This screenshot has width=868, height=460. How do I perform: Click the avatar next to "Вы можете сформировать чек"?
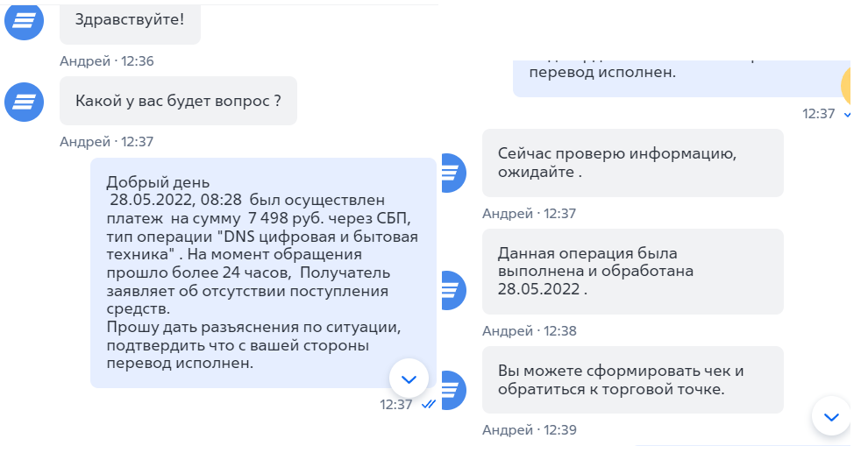click(450, 390)
